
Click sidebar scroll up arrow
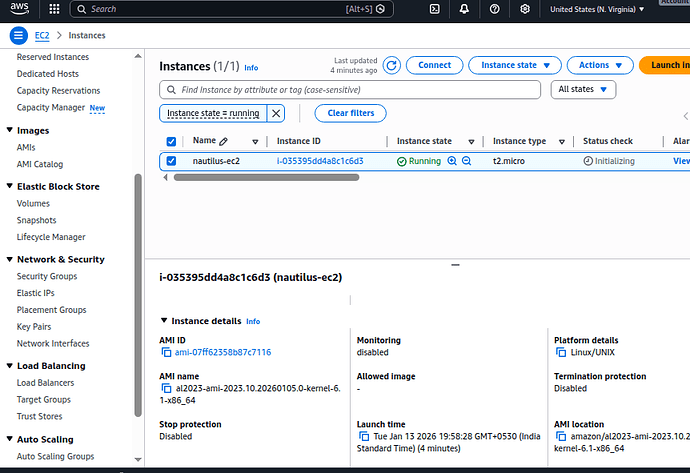coord(138,56)
